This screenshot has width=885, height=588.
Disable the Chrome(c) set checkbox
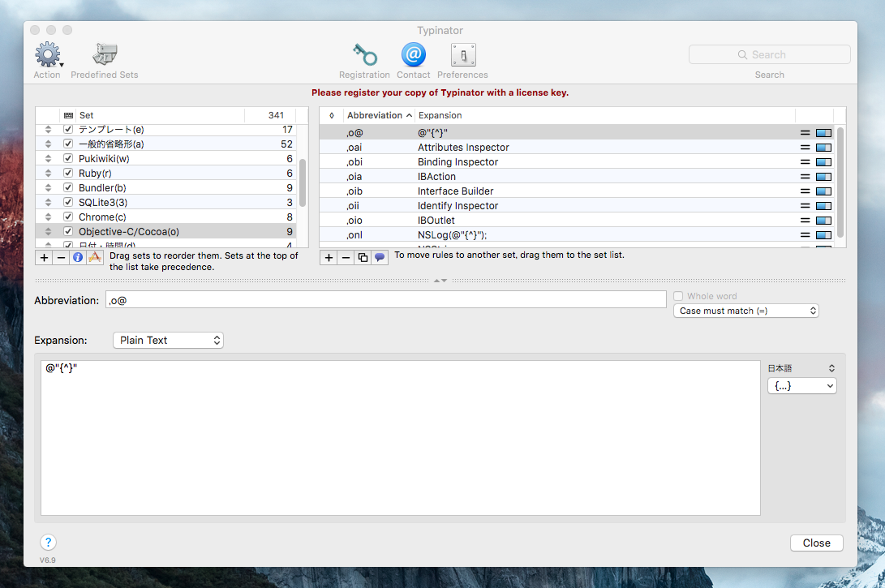pyautogui.click(x=68, y=217)
